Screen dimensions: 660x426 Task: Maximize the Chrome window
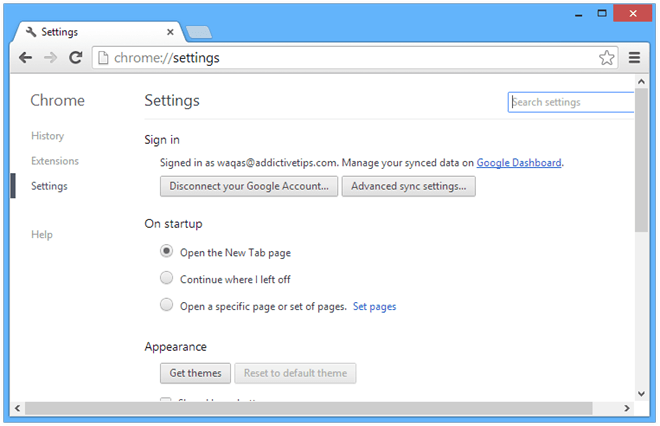point(602,13)
